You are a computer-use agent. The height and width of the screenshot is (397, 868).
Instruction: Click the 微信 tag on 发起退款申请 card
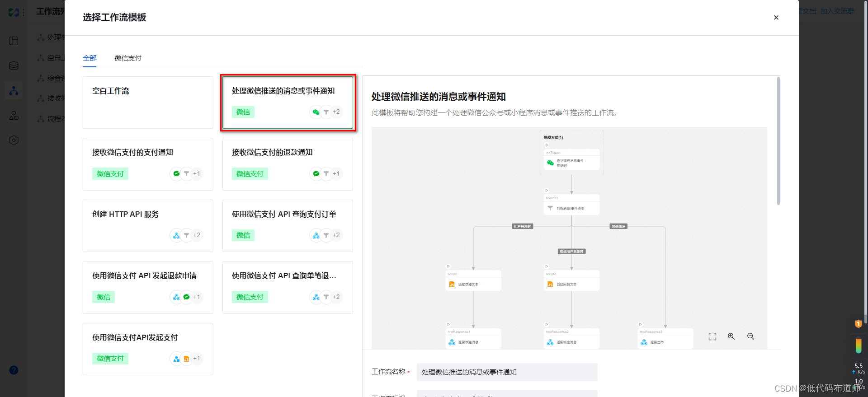click(x=104, y=297)
